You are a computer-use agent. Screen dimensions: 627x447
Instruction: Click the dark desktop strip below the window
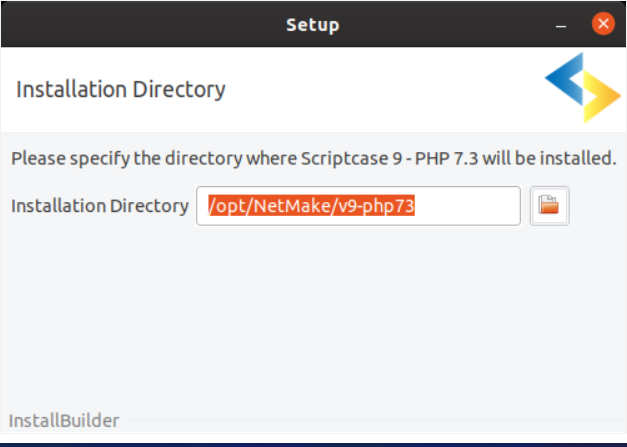[314, 445]
